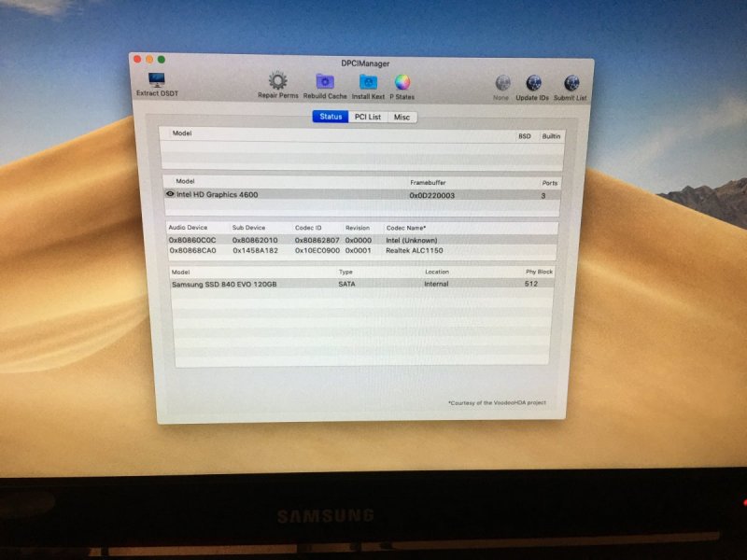The height and width of the screenshot is (560, 747).
Task: Open P States color wheel icon
Action: point(402,82)
